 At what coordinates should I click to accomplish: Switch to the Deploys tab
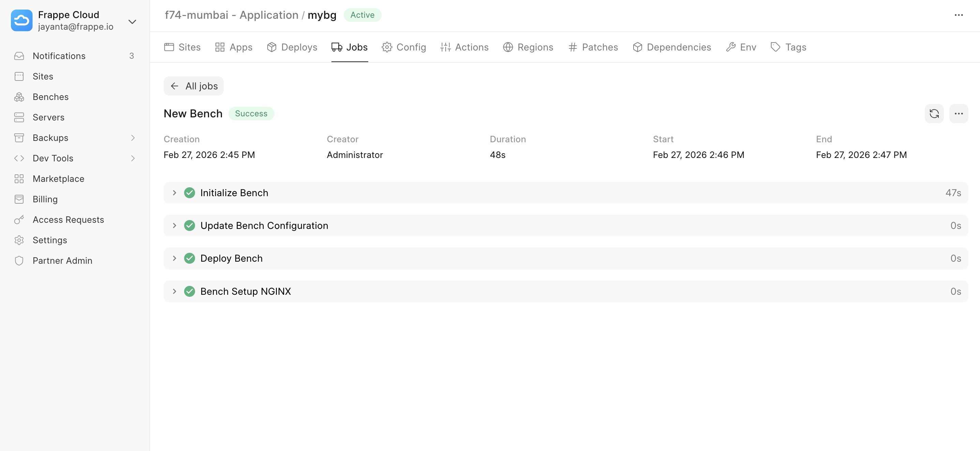tap(292, 47)
